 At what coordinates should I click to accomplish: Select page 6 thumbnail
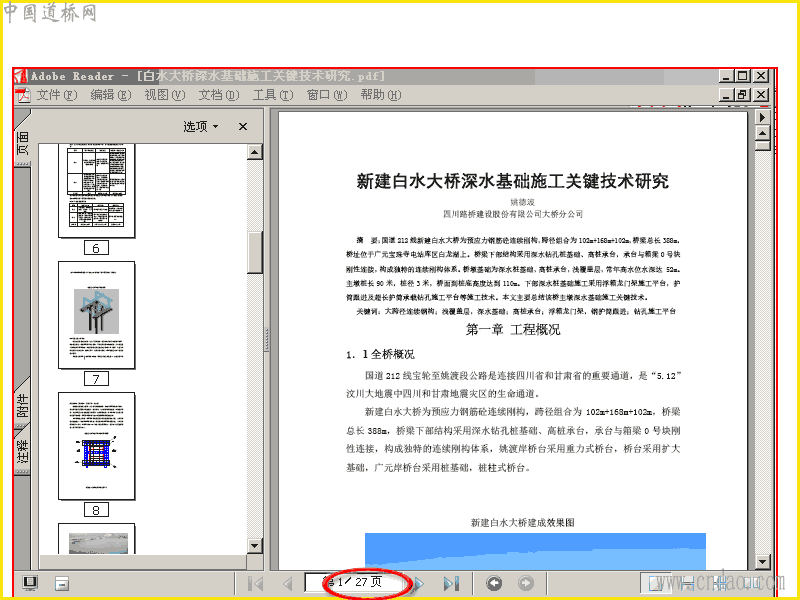click(96, 191)
